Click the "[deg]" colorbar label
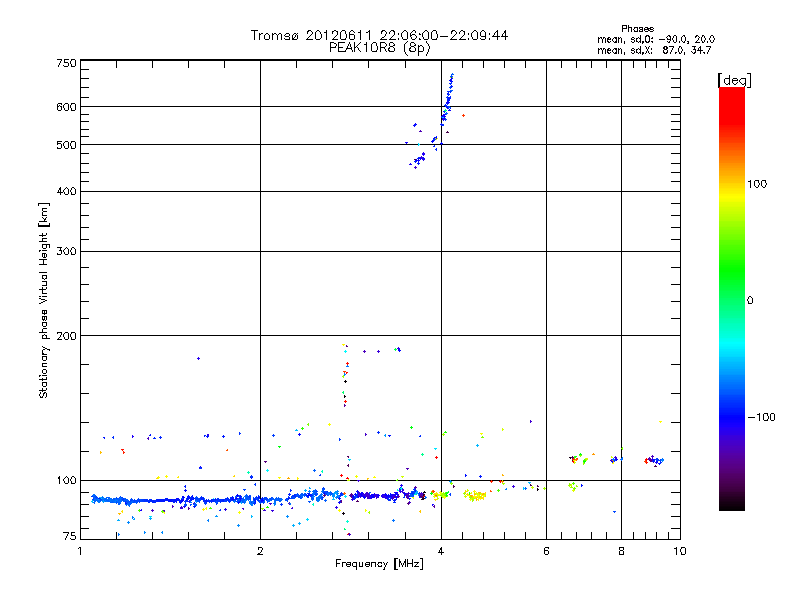Viewport: 800px width, 600px height. pos(734,80)
